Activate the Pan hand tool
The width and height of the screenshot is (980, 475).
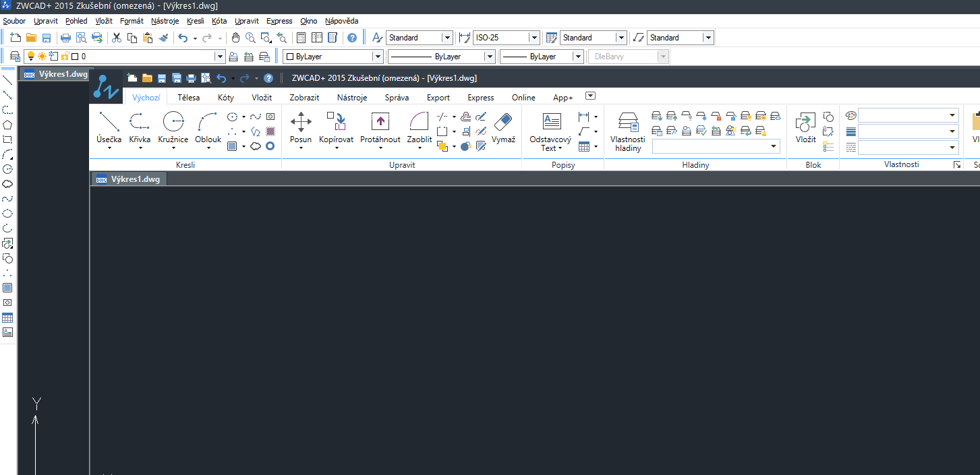235,38
